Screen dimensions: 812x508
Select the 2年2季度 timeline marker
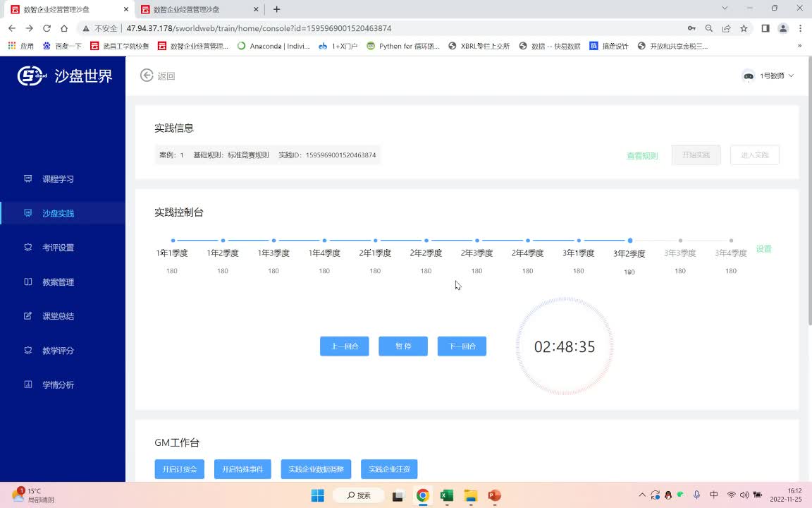[x=426, y=241]
